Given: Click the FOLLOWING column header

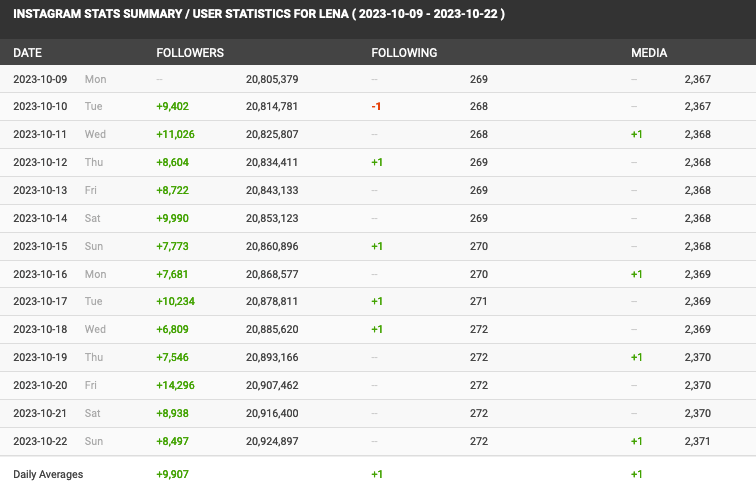Looking at the screenshot, I should 404,53.
